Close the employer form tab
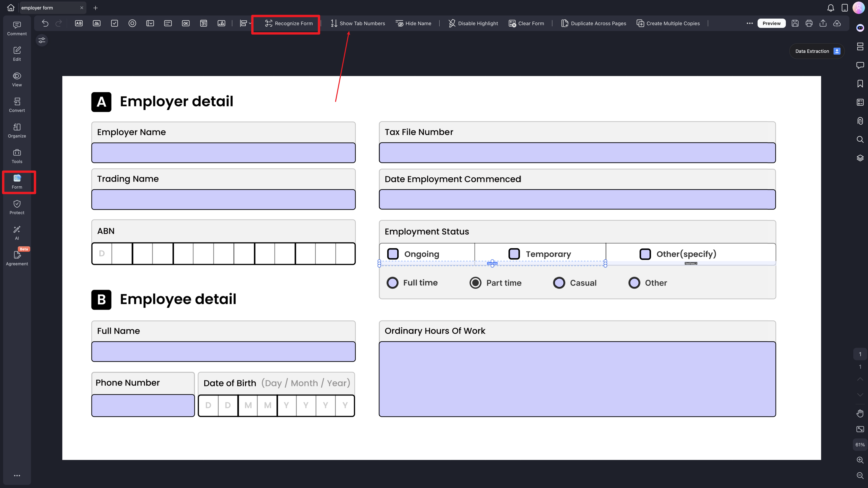 coord(82,8)
